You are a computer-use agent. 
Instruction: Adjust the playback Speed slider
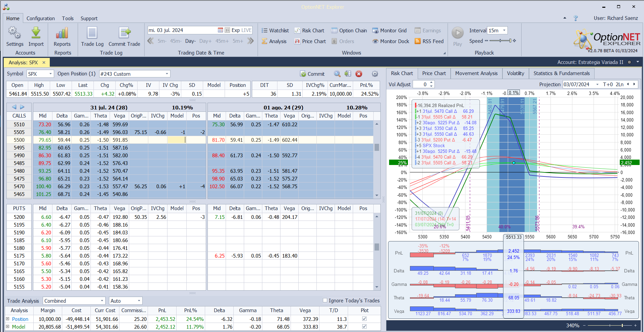pos(500,41)
